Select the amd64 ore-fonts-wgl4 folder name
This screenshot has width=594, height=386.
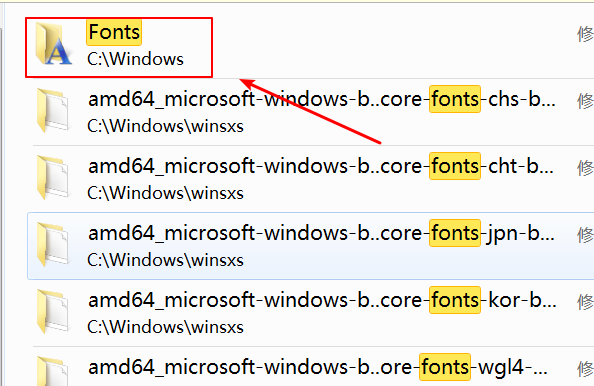click(x=317, y=367)
